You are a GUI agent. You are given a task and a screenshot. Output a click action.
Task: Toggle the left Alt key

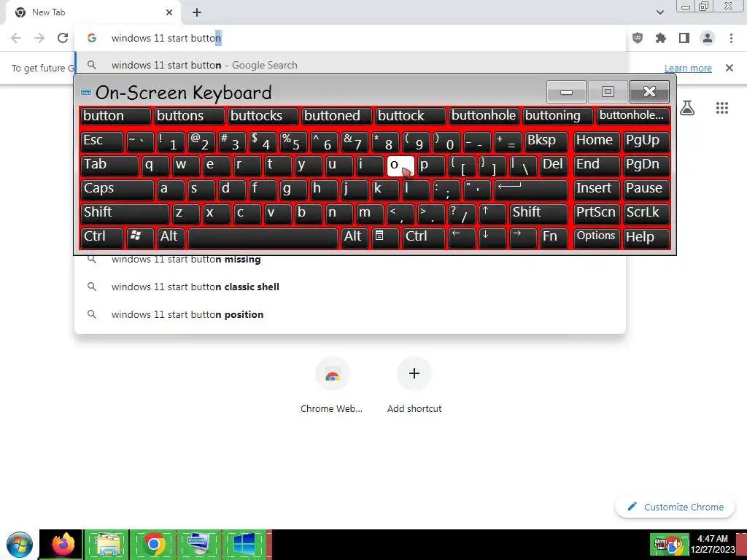171,238
